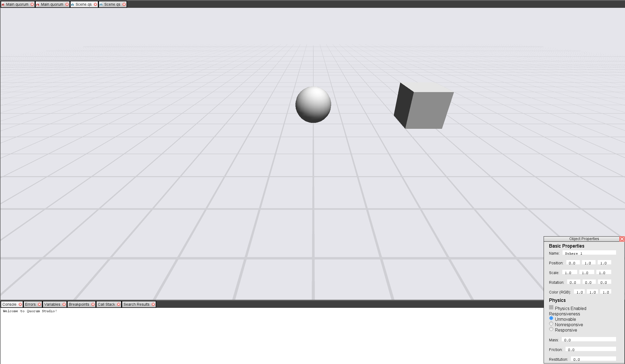Image resolution: width=625 pixels, height=364 pixels.
Task: Close the Object Properties panel
Action: point(622,238)
